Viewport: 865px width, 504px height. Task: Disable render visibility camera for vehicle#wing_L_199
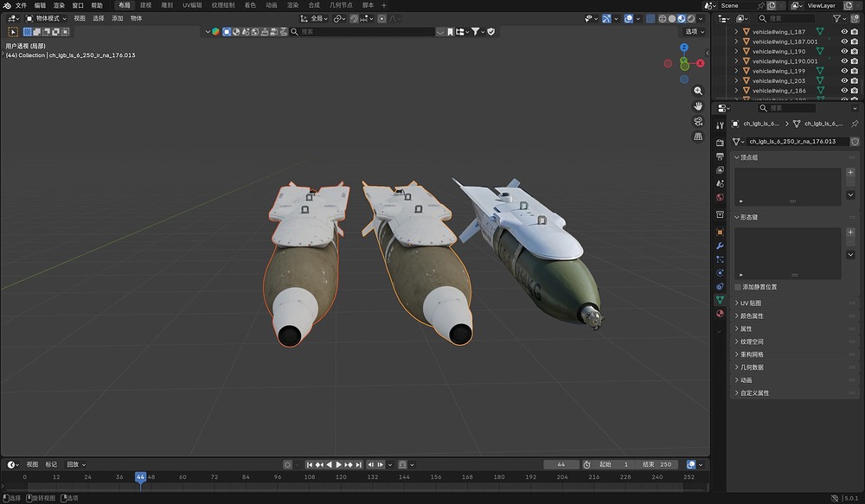(x=855, y=70)
